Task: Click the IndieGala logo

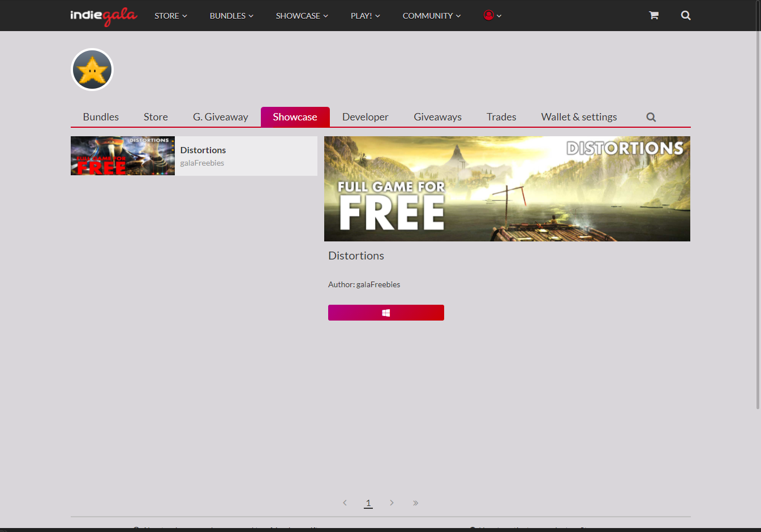Action: tap(104, 16)
